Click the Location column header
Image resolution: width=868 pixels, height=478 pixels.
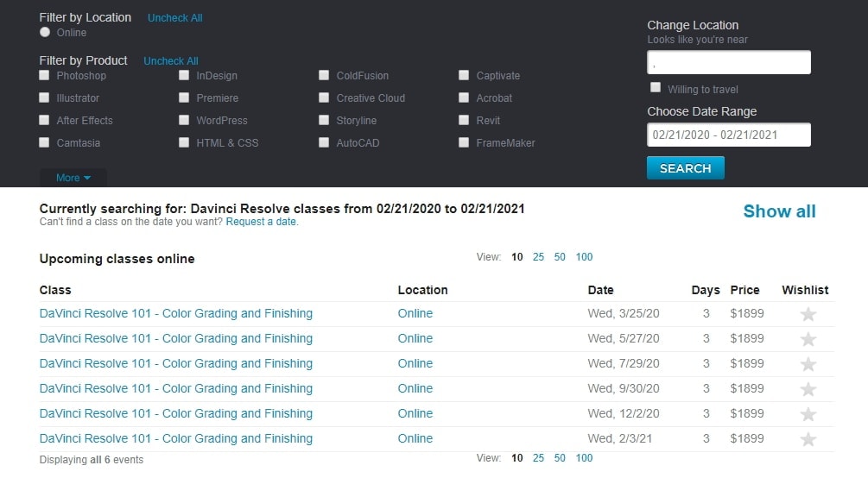(423, 290)
